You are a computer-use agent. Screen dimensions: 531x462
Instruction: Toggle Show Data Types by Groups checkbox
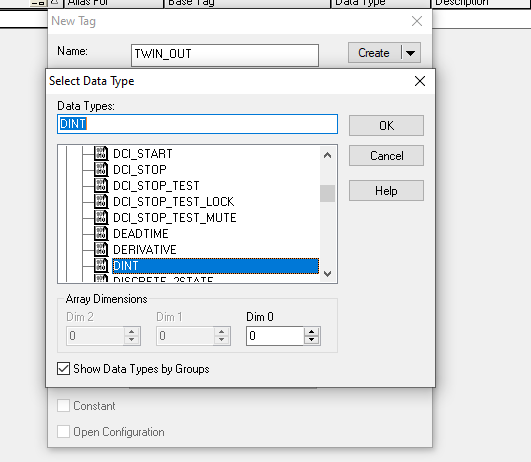tap(64, 369)
